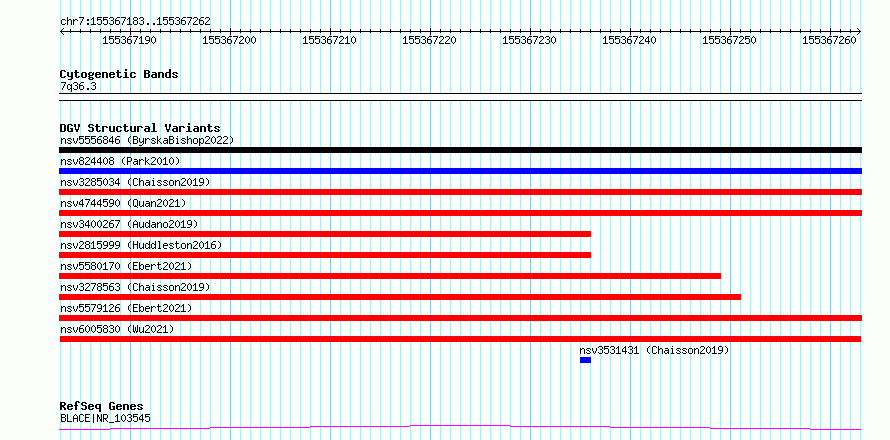Click the red nsv5579126 variant bar
The width and height of the screenshot is (890, 440).
pos(460,318)
